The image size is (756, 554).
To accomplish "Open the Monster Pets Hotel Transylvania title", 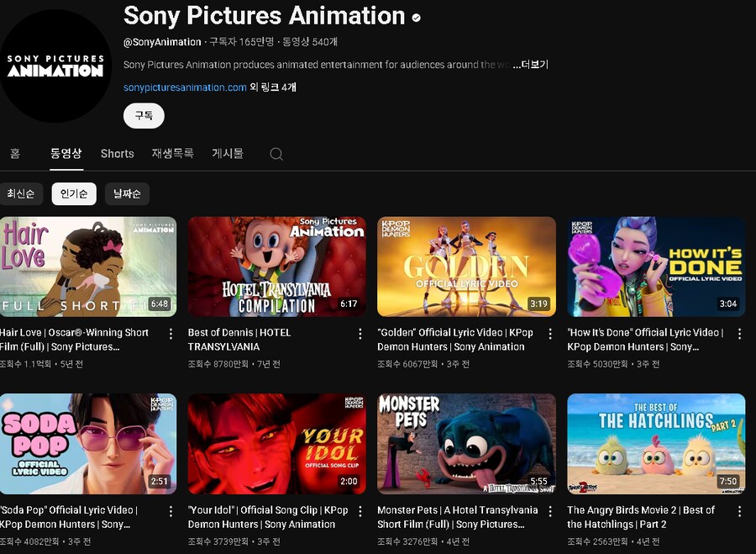I will pyautogui.click(x=458, y=517).
